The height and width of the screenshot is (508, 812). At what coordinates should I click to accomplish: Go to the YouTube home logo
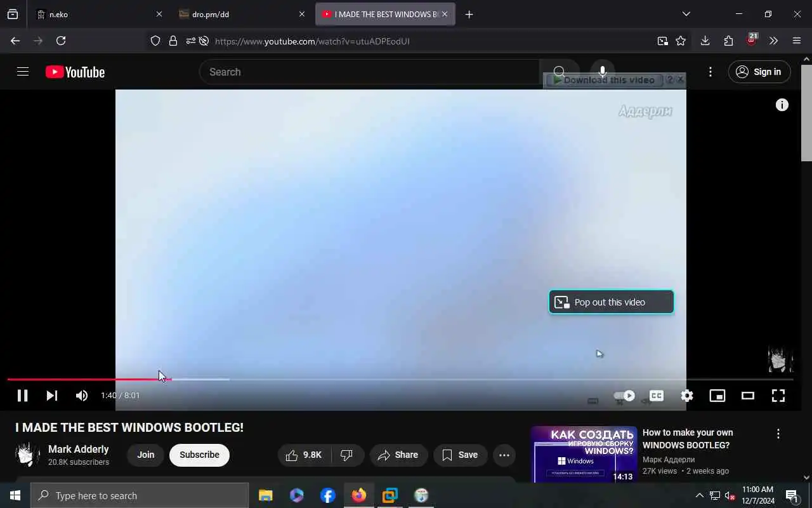[75, 72]
